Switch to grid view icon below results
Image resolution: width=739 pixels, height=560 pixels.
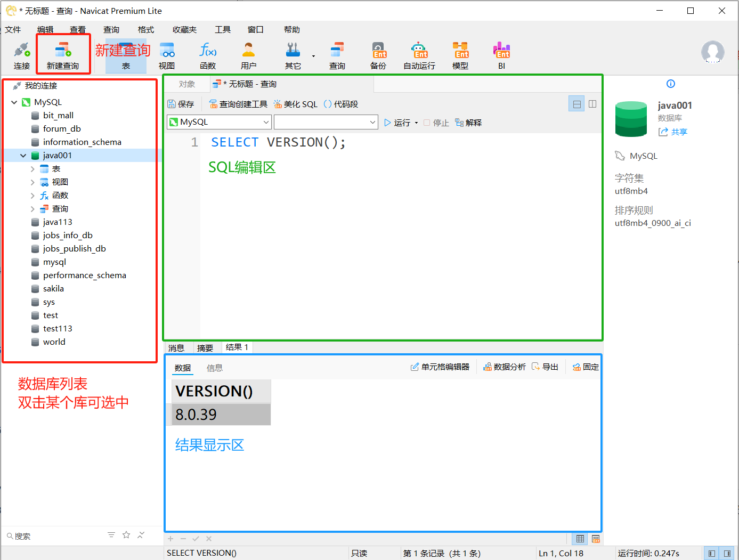[580, 539]
